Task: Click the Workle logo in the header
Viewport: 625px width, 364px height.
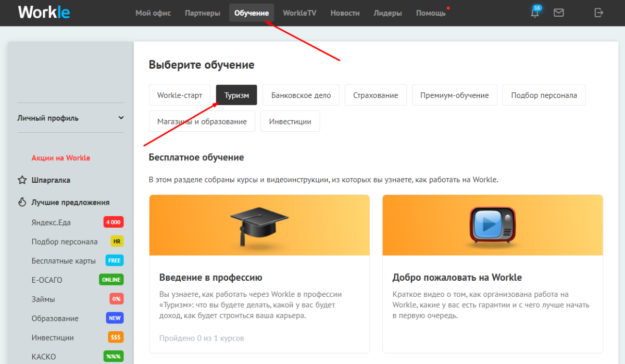Action: 44,12
